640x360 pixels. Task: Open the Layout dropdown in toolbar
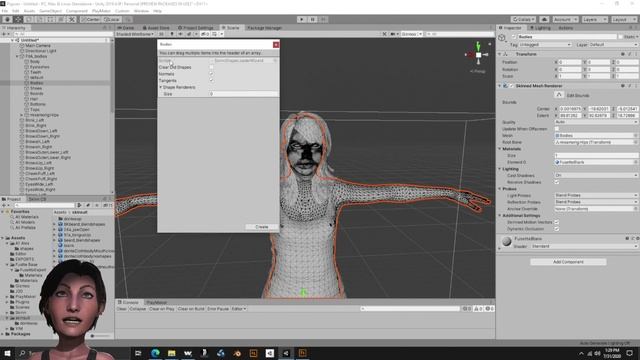click(x=623, y=19)
